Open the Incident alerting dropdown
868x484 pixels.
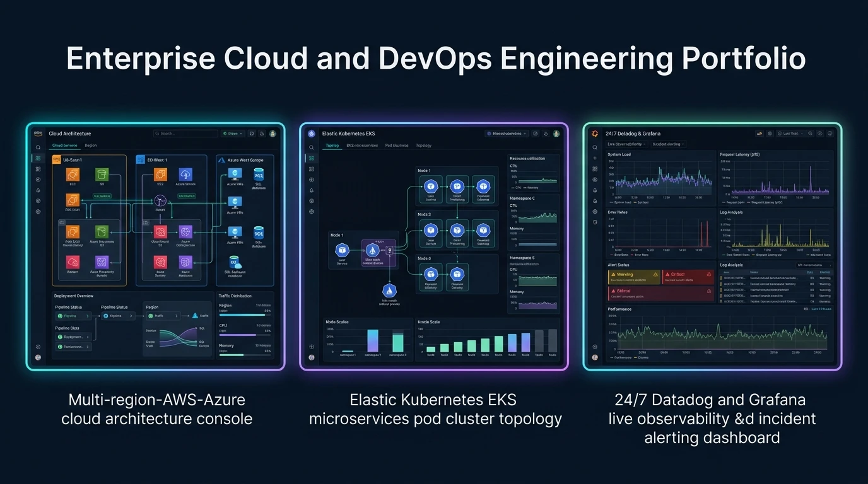[x=669, y=144]
